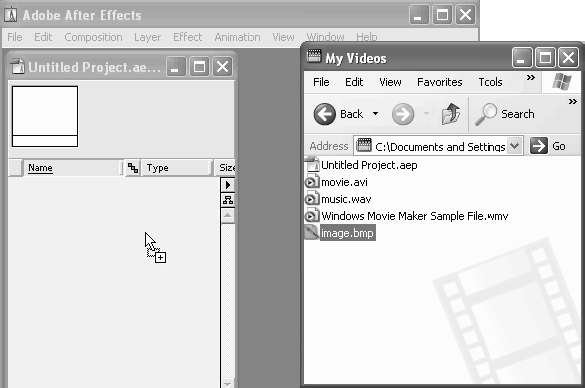Open the Back button history dropdown arrow
This screenshot has width=585, height=388.
375,113
